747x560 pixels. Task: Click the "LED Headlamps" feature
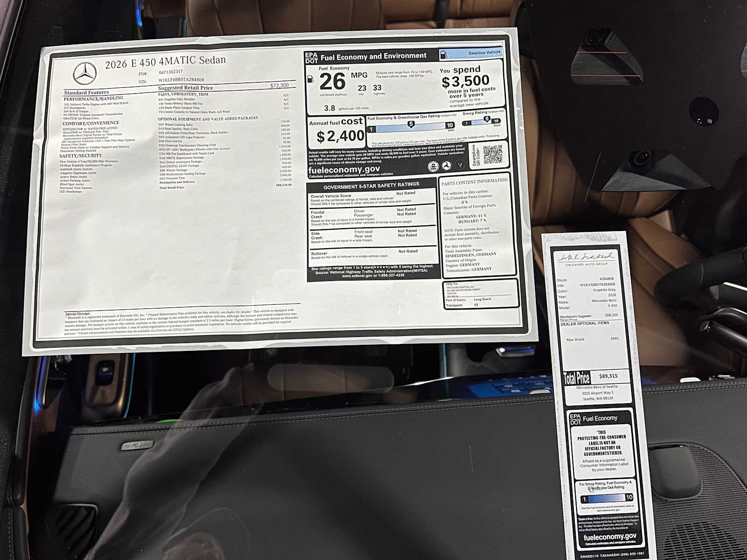point(70,192)
